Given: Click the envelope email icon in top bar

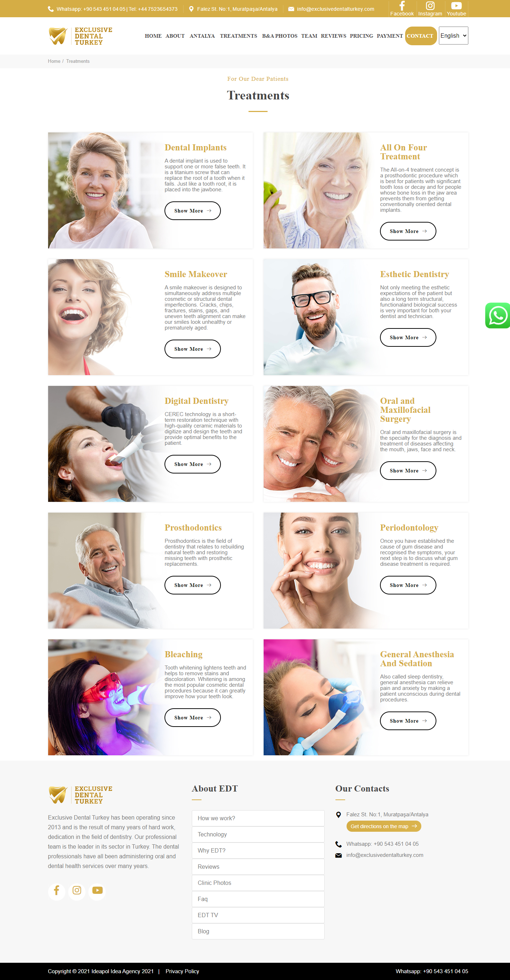Looking at the screenshot, I should 291,9.
